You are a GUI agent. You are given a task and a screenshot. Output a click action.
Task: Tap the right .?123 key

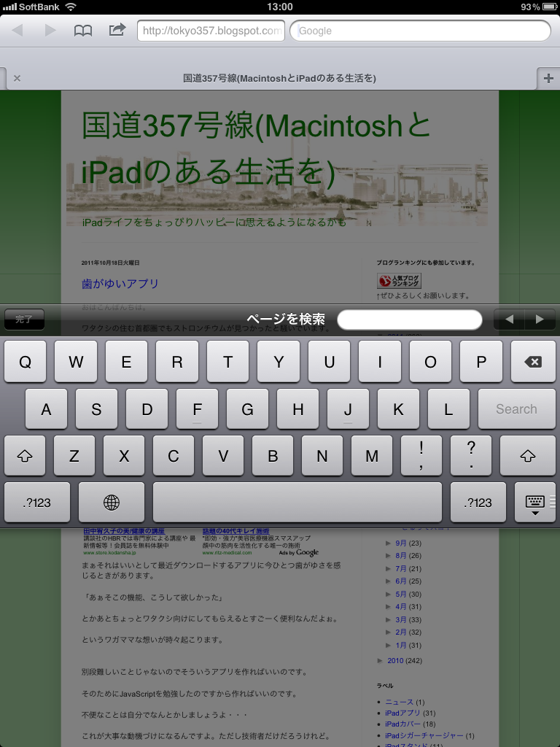coord(478,503)
